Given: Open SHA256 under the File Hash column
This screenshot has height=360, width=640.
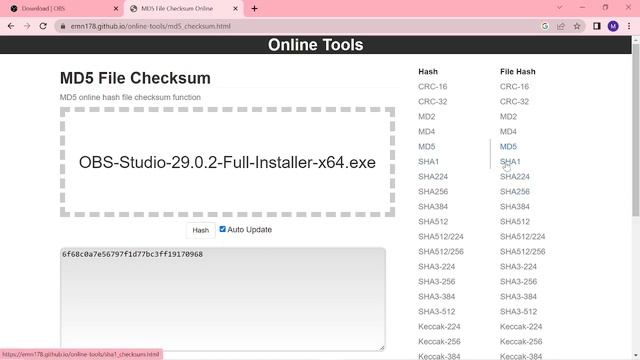Looking at the screenshot, I should 515,191.
